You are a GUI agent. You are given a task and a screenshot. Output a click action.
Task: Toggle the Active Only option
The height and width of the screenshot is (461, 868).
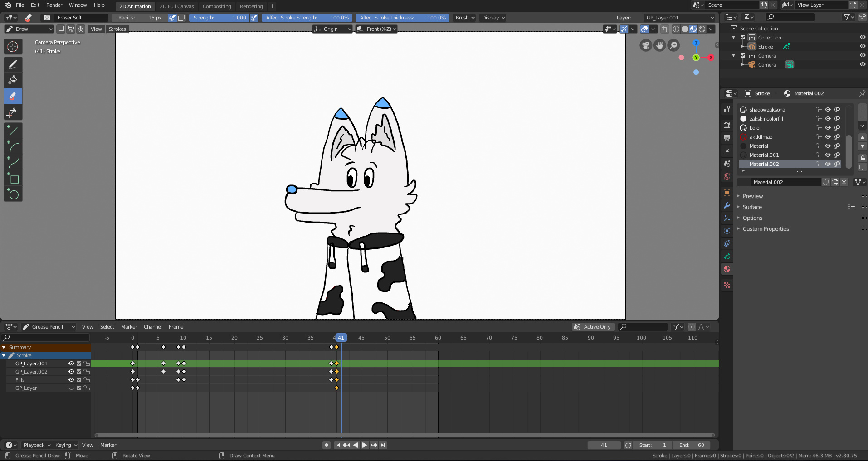(x=593, y=327)
